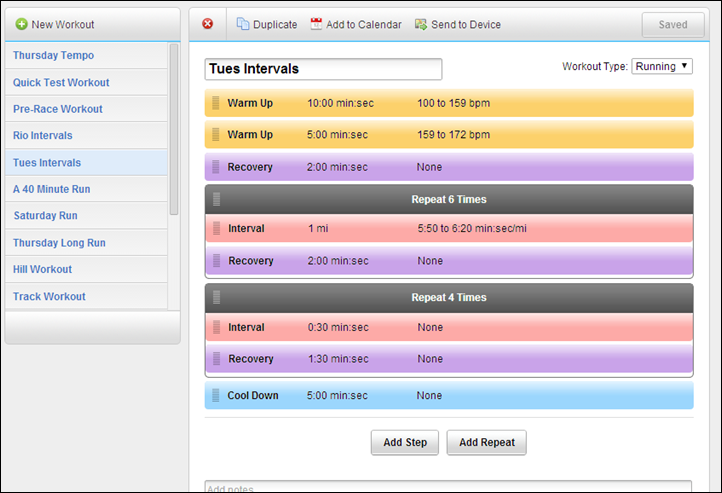
Task: Click the Send to Device icon
Action: pos(421,24)
